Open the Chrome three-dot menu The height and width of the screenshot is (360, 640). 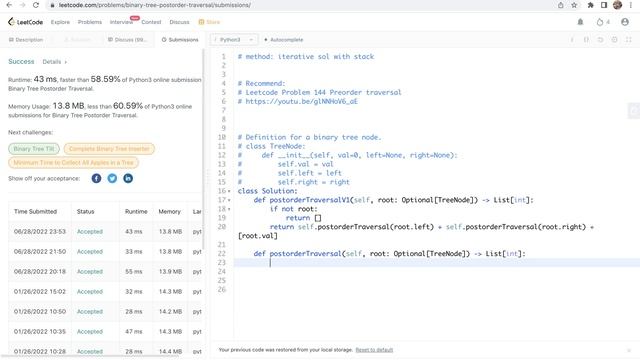(631, 5)
